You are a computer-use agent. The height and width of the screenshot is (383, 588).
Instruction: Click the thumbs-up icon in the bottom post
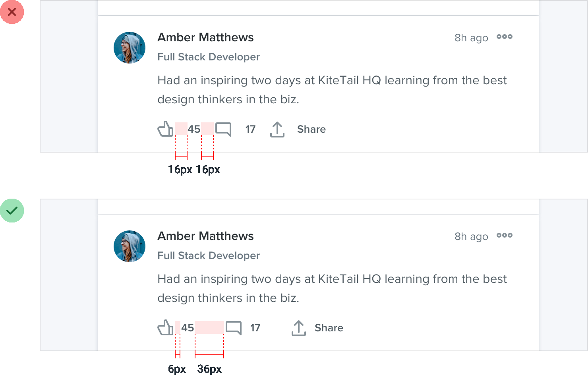click(x=165, y=327)
